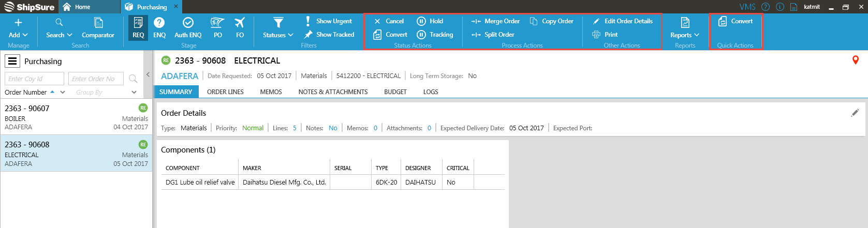This screenshot has width=868, height=228.
Task: Open the Reports dropdown menu
Action: (x=685, y=27)
